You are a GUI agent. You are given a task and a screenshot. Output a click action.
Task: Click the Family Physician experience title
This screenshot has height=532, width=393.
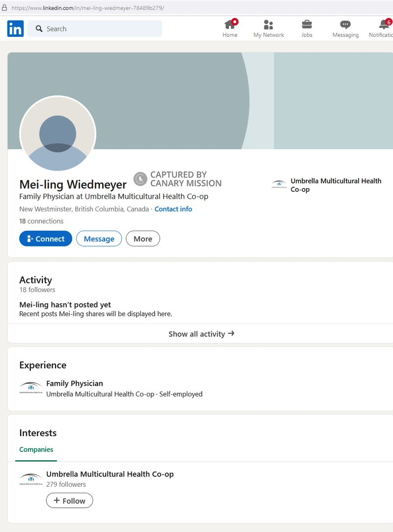[x=75, y=384]
